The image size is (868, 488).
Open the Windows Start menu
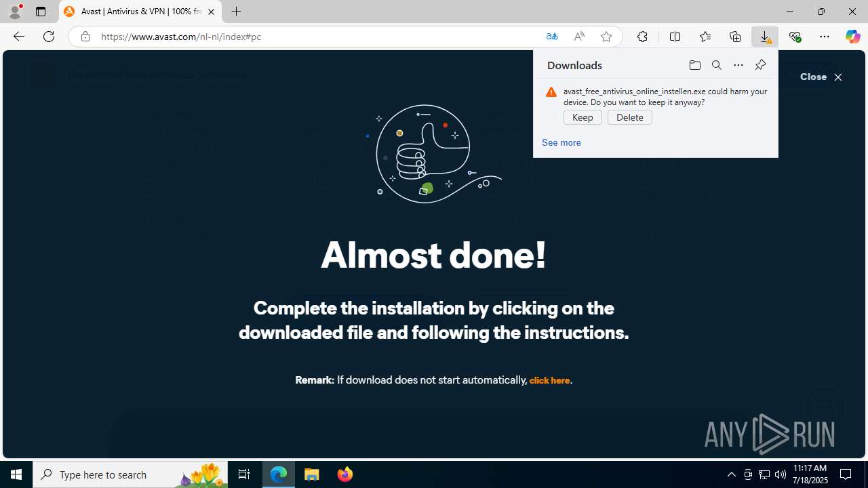pos(16,474)
